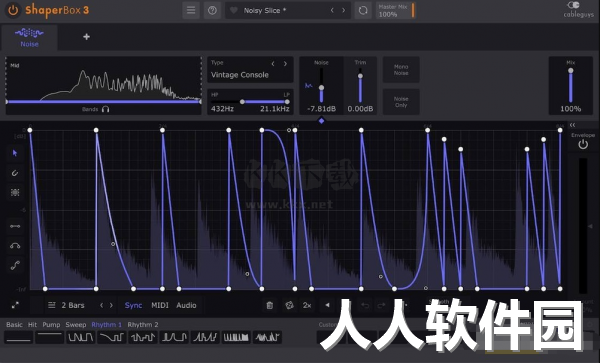Click the diamond marker below the Noise slider
This screenshot has height=363, width=600.
point(321,121)
